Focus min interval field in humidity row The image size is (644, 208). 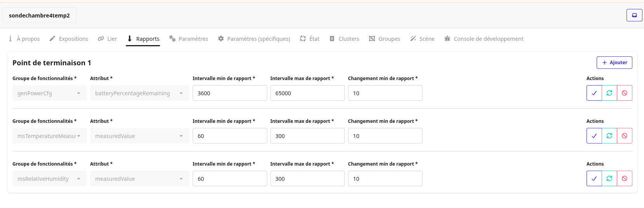pyautogui.click(x=230, y=178)
